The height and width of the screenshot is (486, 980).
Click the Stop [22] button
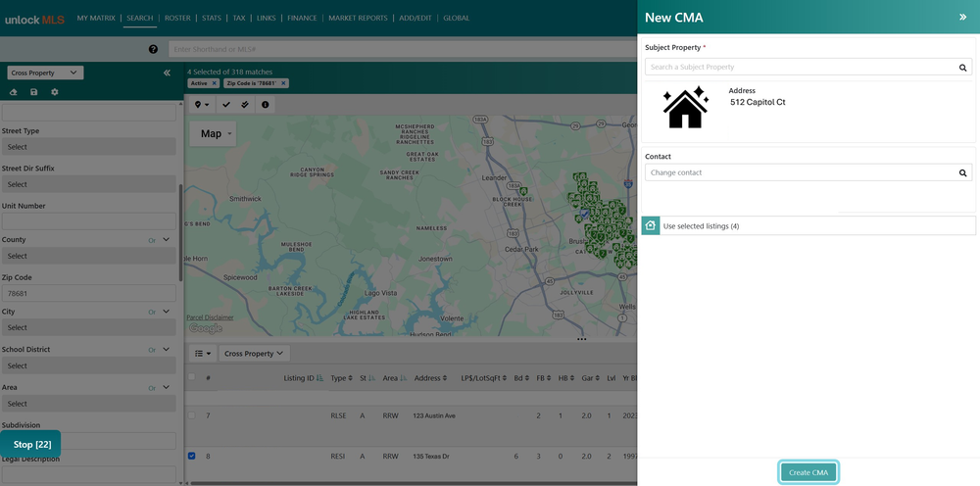31,444
